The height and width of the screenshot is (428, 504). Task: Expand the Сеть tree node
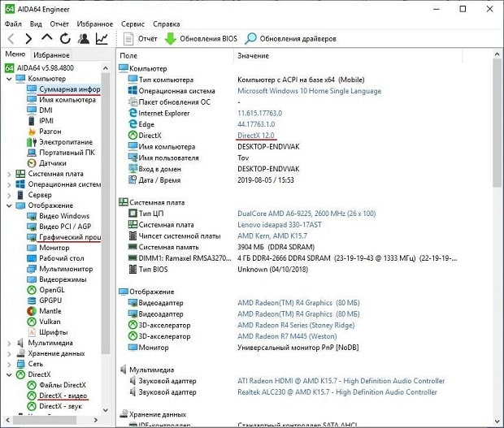[x=9, y=365]
